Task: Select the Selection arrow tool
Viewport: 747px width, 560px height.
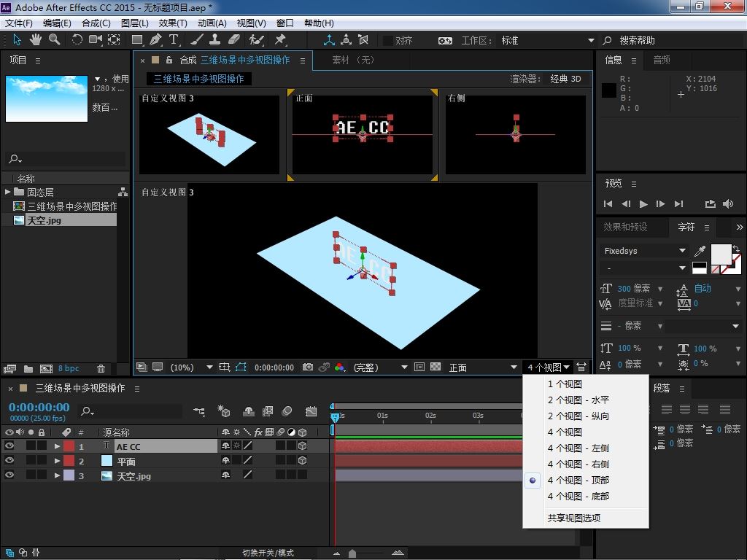Action: tap(18, 40)
